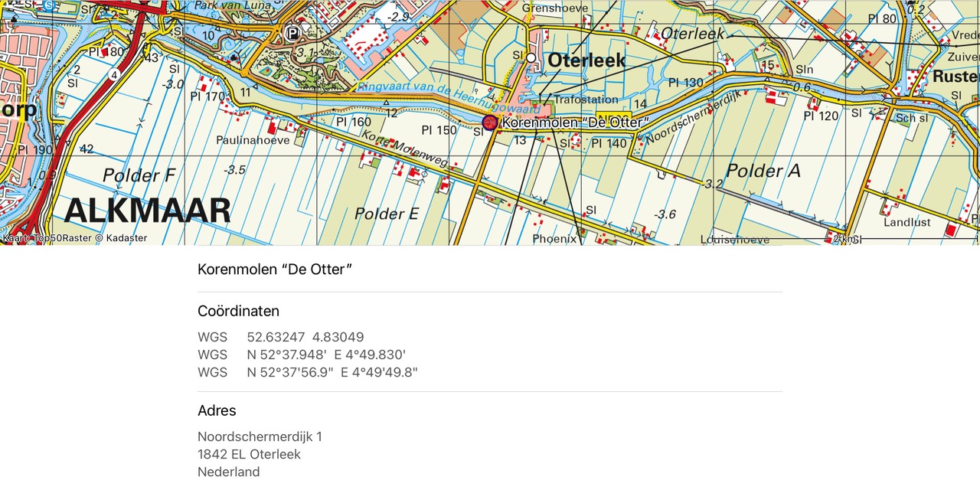Click the Polder A label on map
Screen dimensions: 980x490
point(763,171)
